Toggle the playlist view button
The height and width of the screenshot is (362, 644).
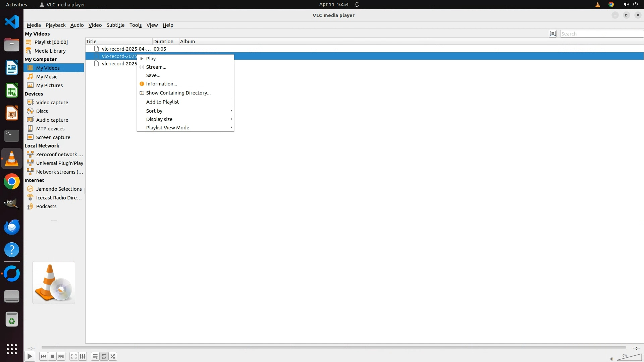[x=95, y=356]
